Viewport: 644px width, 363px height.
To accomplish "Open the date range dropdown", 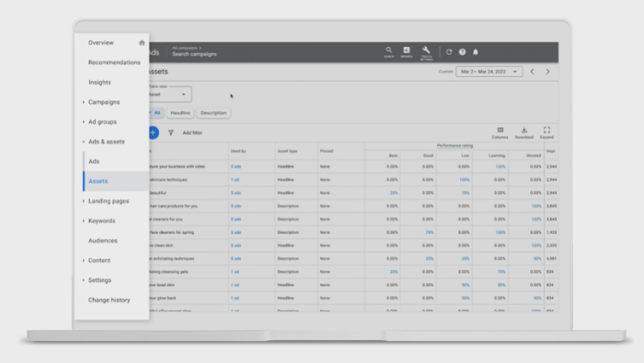I will pyautogui.click(x=489, y=72).
